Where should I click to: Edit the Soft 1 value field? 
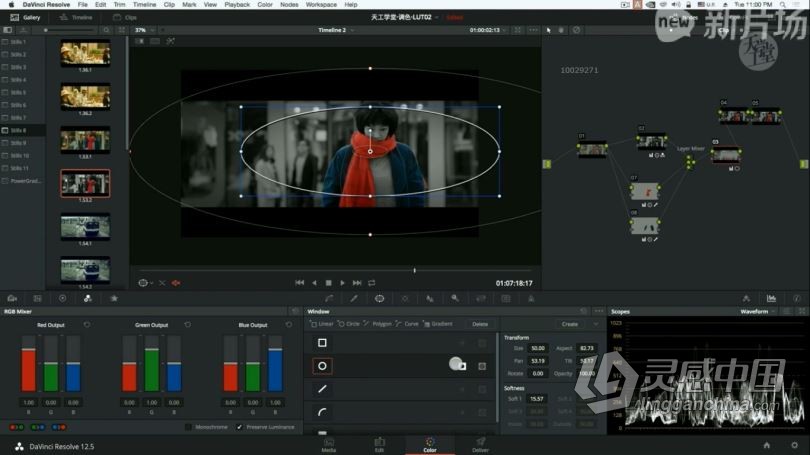pos(536,399)
